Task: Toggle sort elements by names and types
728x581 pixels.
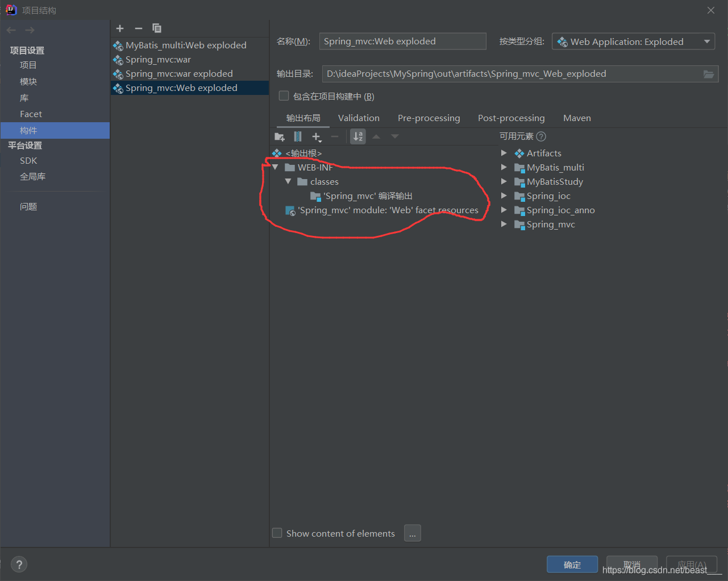Action: (358, 136)
